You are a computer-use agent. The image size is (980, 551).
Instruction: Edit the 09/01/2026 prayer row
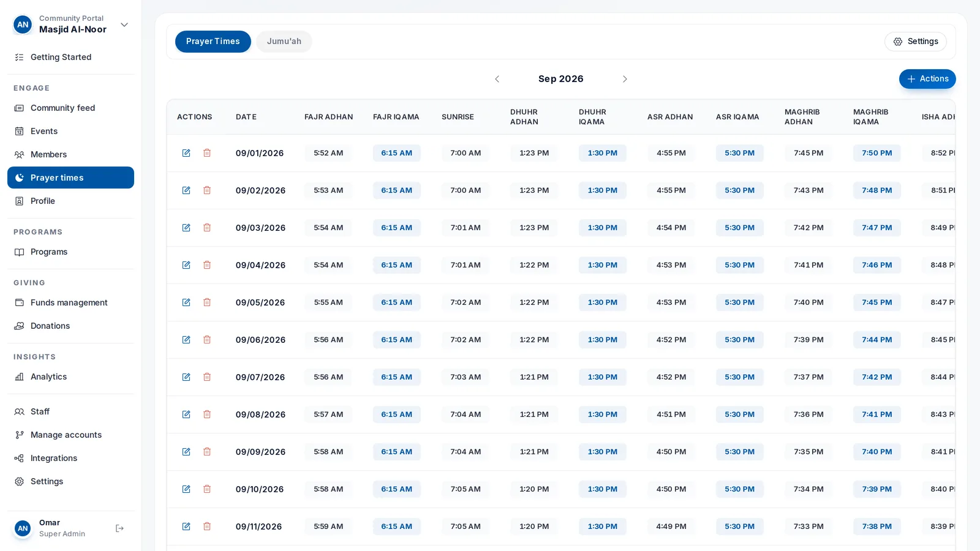coord(186,153)
